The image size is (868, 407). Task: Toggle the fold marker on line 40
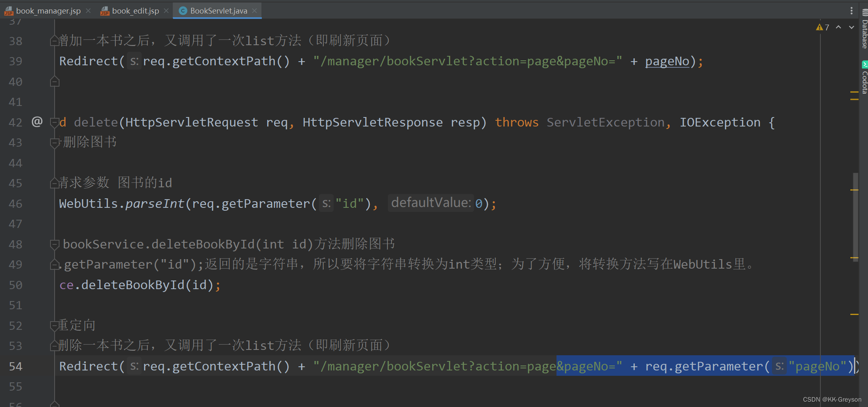point(55,81)
